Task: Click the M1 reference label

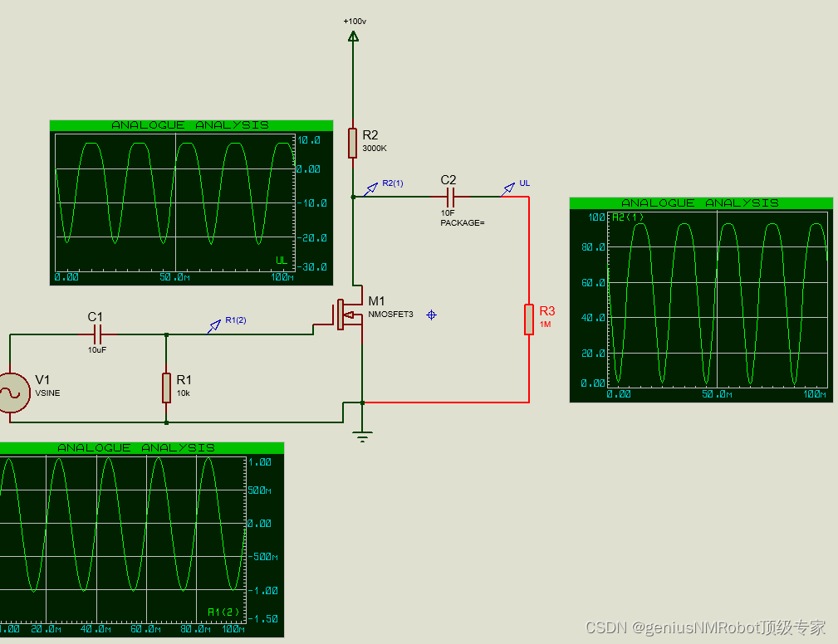Action: (377, 301)
